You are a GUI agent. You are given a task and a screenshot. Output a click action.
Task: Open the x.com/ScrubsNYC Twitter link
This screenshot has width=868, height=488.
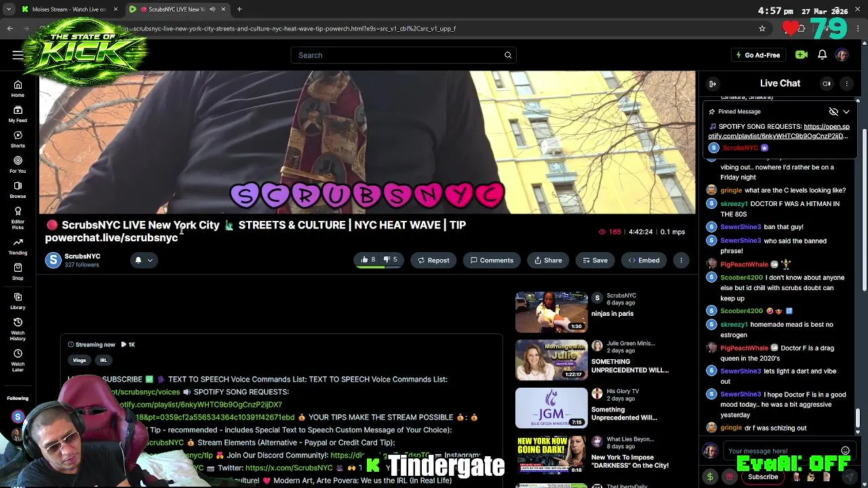(289, 468)
